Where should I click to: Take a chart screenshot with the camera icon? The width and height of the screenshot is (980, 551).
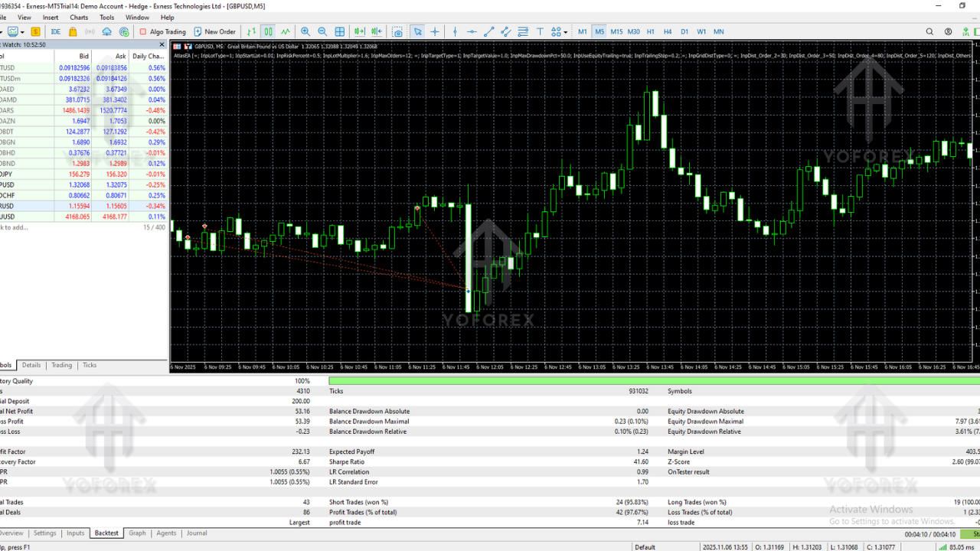(397, 31)
